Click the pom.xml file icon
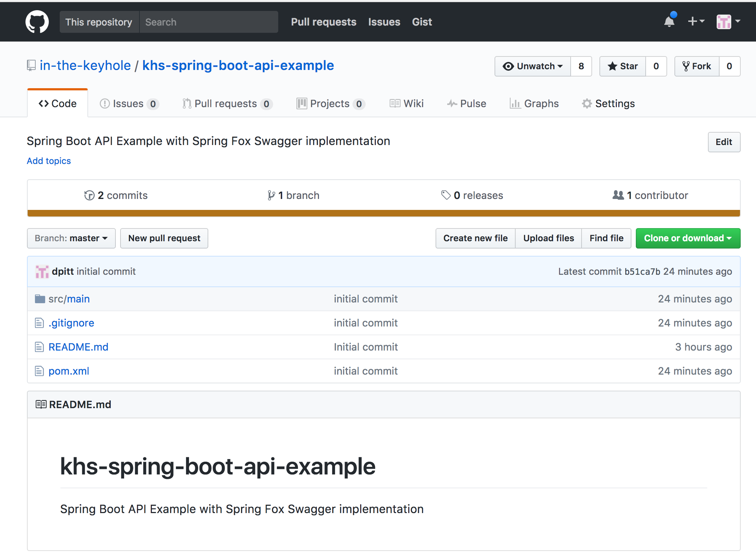The height and width of the screenshot is (559, 756). click(39, 371)
